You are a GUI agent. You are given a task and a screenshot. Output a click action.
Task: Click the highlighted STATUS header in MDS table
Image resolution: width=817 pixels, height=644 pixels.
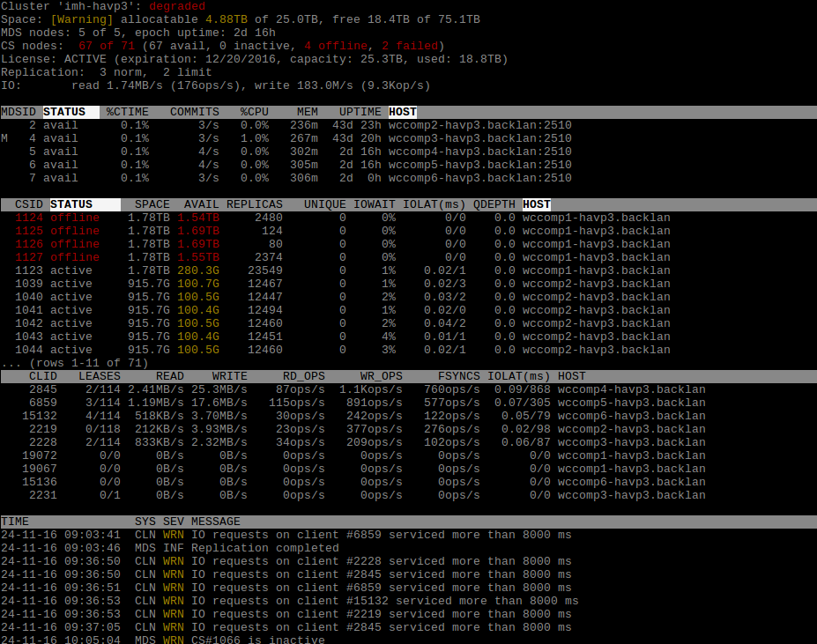pyautogui.click(x=64, y=112)
